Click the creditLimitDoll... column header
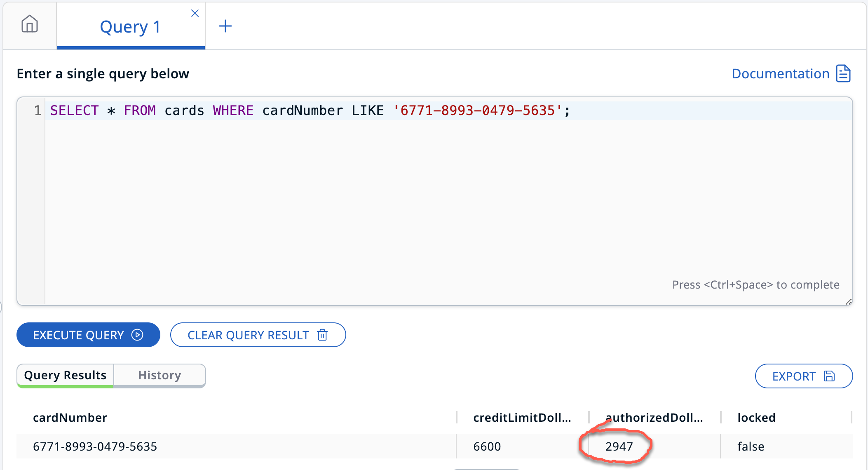This screenshot has width=868, height=470. point(522,418)
